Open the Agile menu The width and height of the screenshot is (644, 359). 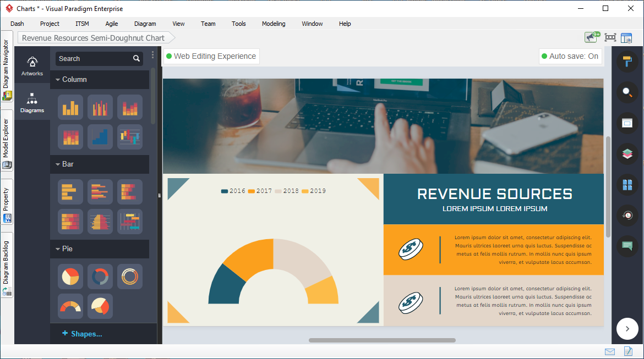[x=112, y=24]
